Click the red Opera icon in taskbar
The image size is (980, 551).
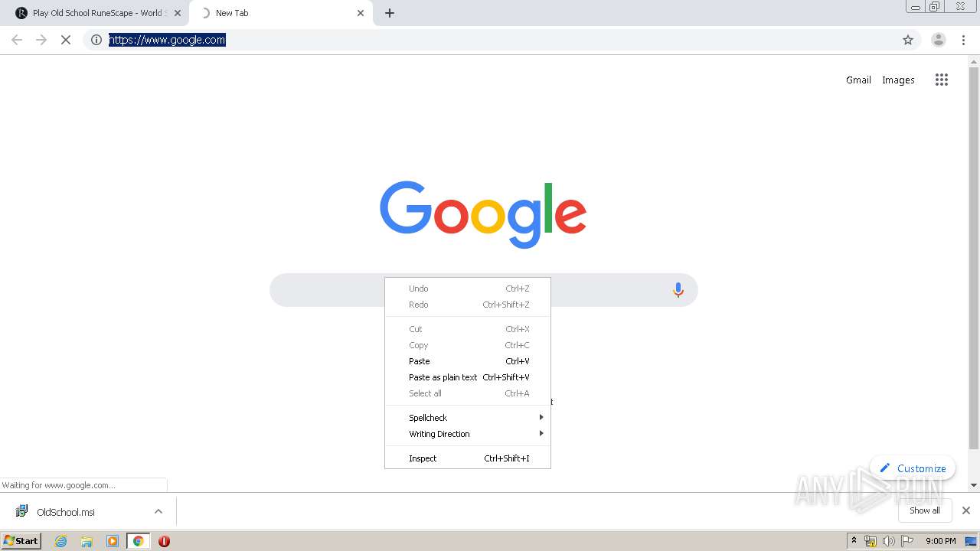[x=164, y=541]
